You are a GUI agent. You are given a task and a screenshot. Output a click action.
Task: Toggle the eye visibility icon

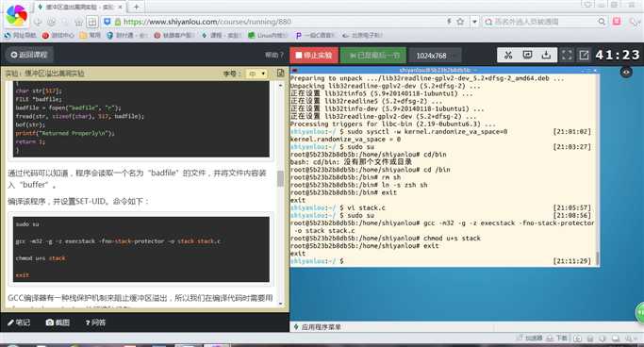(x=626, y=72)
